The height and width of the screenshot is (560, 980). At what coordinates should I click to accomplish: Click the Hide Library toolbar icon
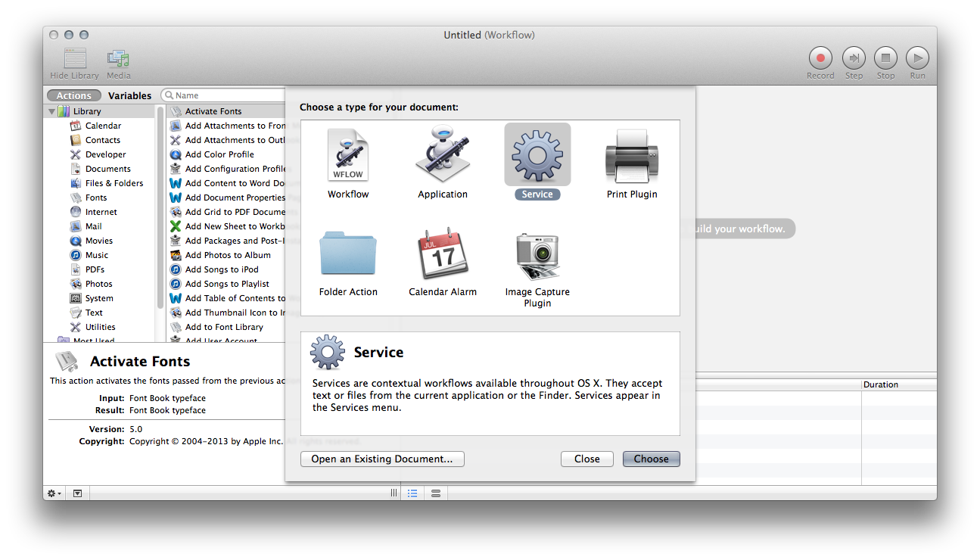click(74, 59)
